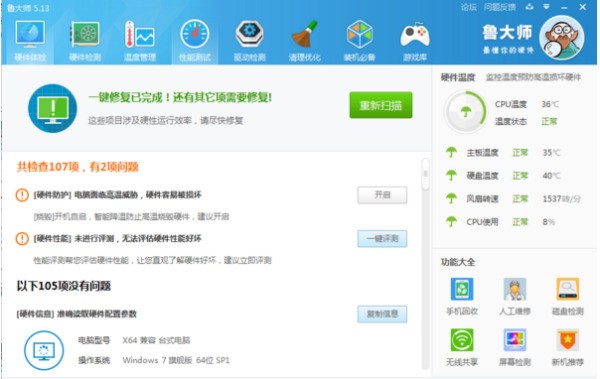Open 磁盘检测 disk check tool
Viewport: 600px width, 379px height.
tap(568, 297)
